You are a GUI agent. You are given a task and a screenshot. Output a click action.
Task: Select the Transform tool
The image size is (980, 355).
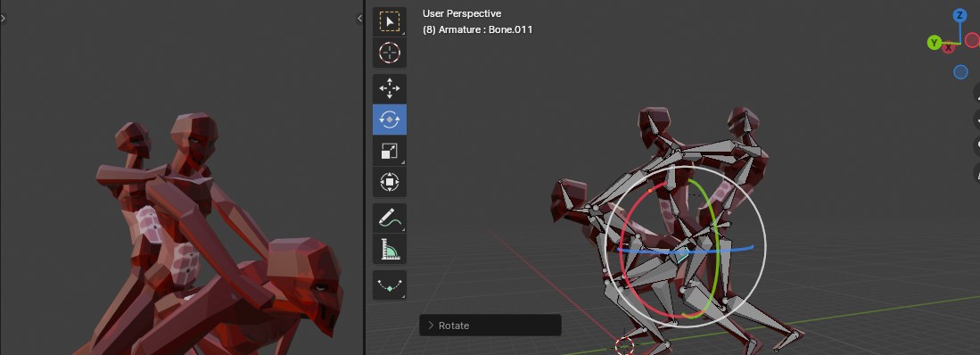pos(390,182)
